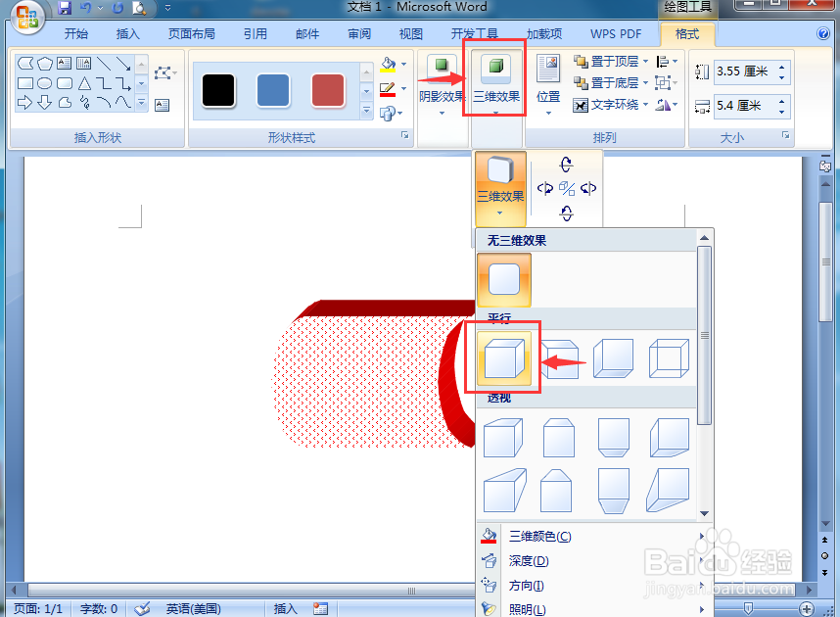The height and width of the screenshot is (617, 840).
Task: Select the no 3-D effect thumbnail
Action: click(504, 280)
